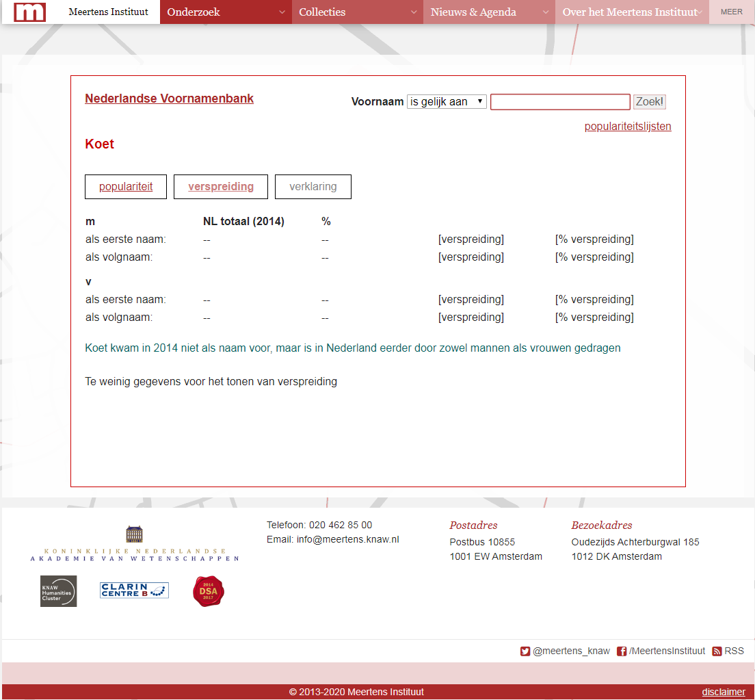Click [verspreiding] for male als eerste naam

click(x=471, y=239)
